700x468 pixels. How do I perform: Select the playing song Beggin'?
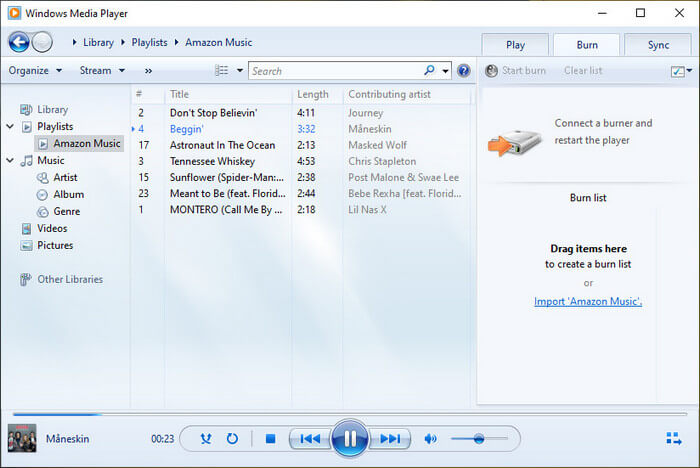click(187, 129)
